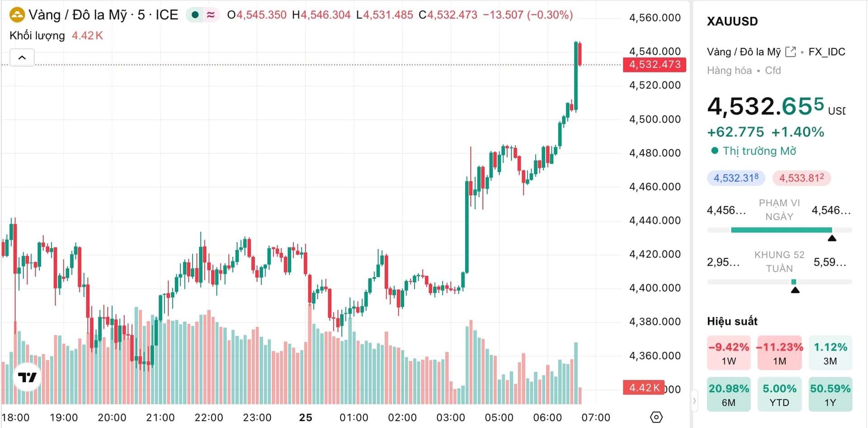Click the red ask price 4,533.812 button
The height and width of the screenshot is (428, 868).
point(801,178)
